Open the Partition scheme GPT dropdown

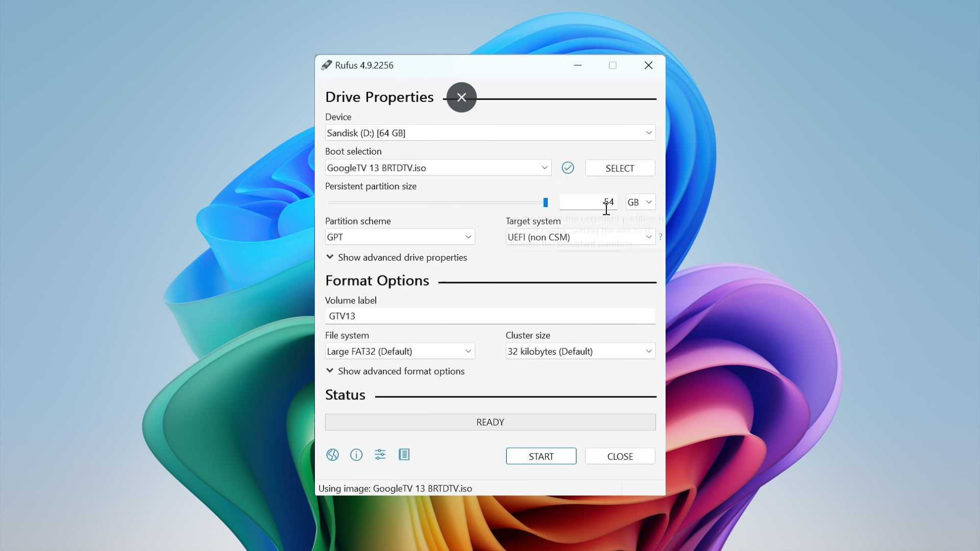click(x=400, y=237)
